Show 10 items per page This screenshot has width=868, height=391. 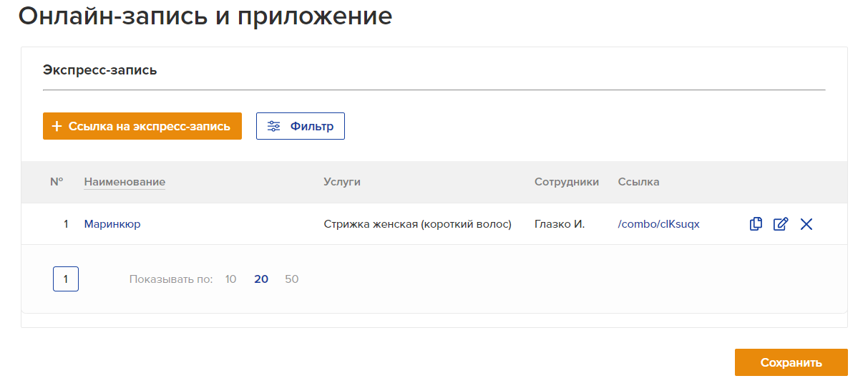[x=230, y=279]
